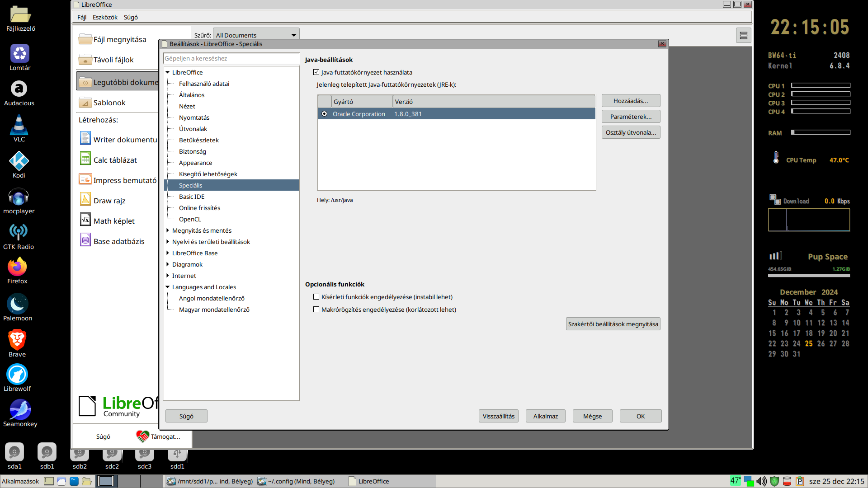This screenshot has width=868, height=488.
Task: Click the volume speaker tray icon
Action: [762, 481]
